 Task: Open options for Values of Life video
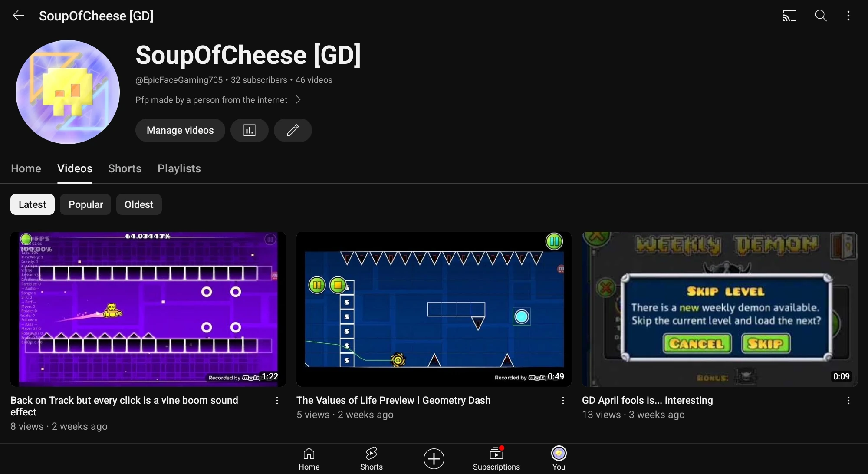pyautogui.click(x=563, y=401)
